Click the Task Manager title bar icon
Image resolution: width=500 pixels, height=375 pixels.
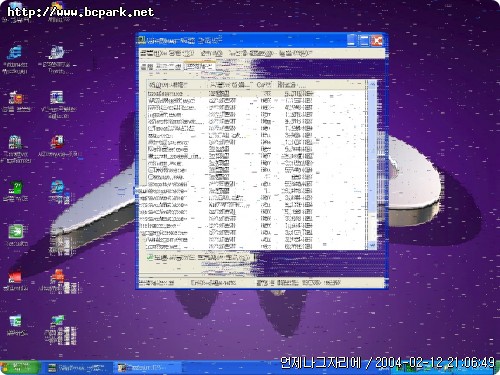(x=141, y=40)
